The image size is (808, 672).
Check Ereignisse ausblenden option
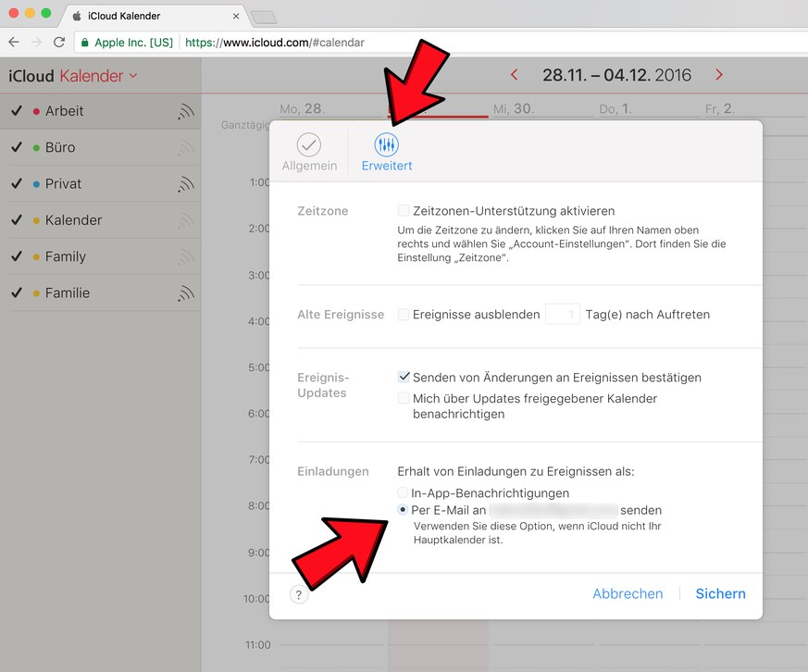coord(404,314)
